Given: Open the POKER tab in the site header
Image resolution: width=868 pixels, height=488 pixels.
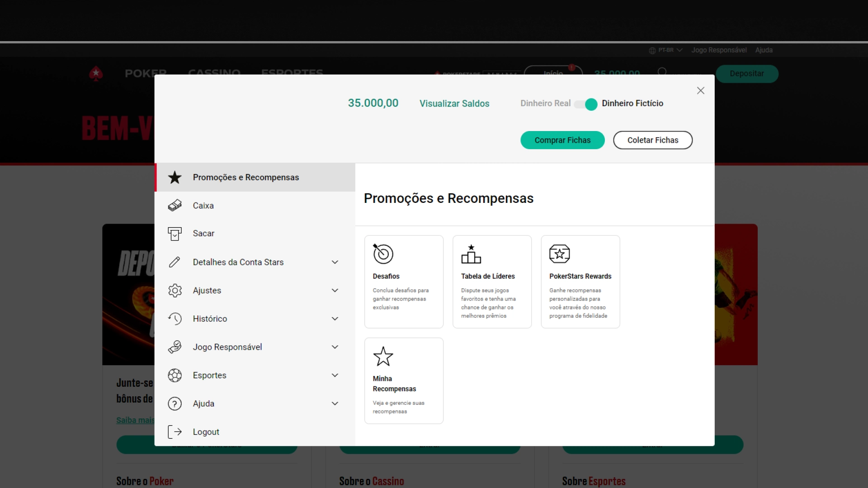Looking at the screenshot, I should point(146,73).
